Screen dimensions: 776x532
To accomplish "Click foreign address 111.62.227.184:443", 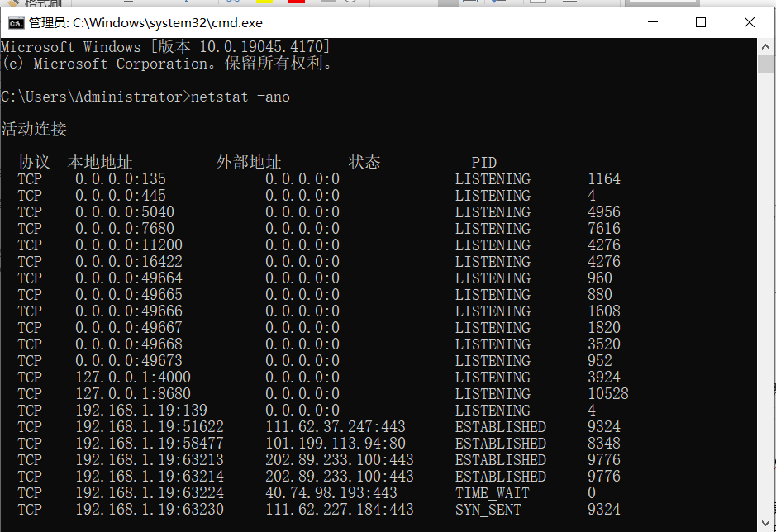I will tap(340, 510).
